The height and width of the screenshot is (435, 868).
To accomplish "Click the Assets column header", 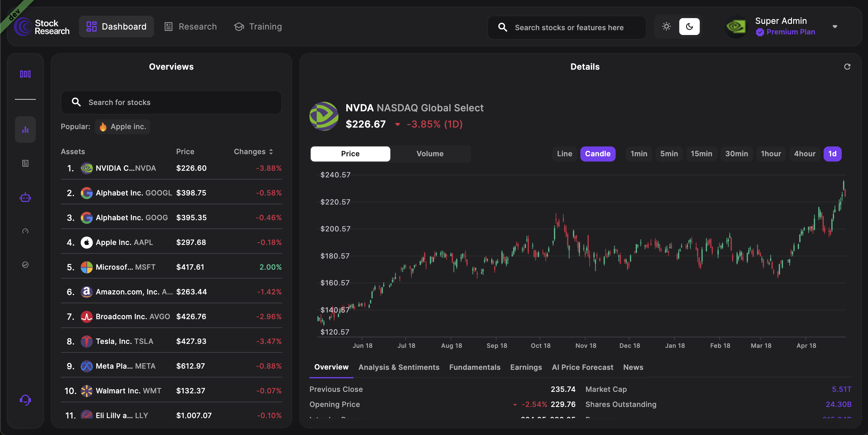I will [73, 152].
